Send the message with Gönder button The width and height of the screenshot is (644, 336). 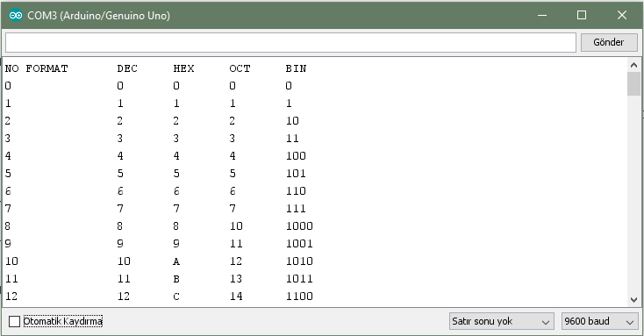coord(609,42)
